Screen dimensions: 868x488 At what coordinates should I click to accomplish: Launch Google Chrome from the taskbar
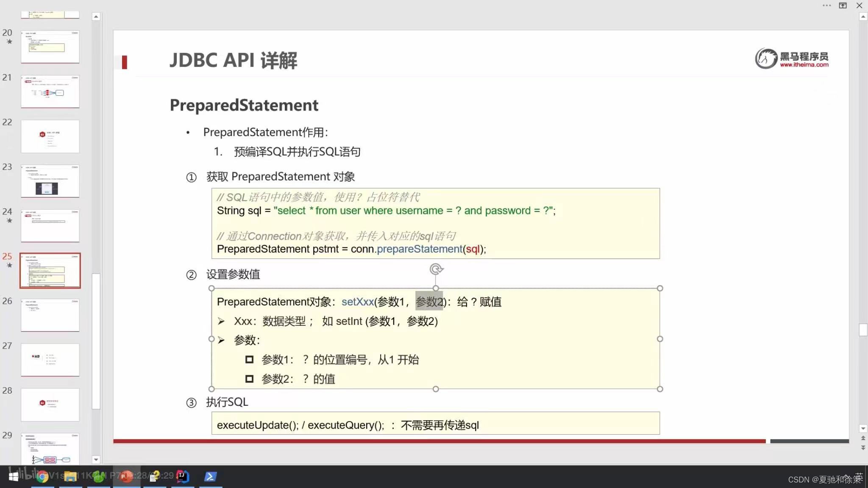43,476
